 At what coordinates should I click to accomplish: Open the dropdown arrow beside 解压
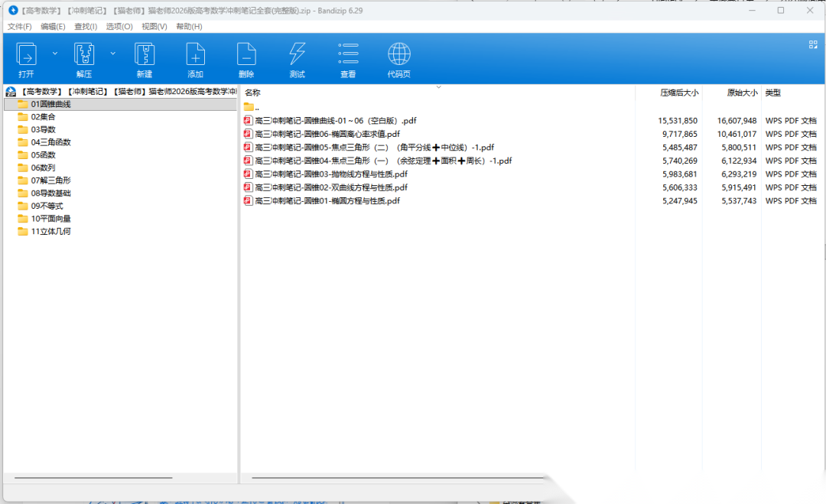pos(112,54)
